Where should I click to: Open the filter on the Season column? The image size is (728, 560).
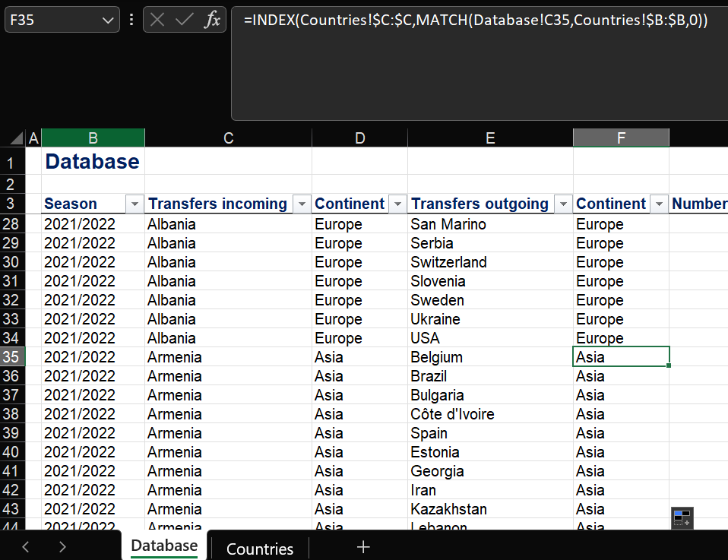click(x=135, y=204)
